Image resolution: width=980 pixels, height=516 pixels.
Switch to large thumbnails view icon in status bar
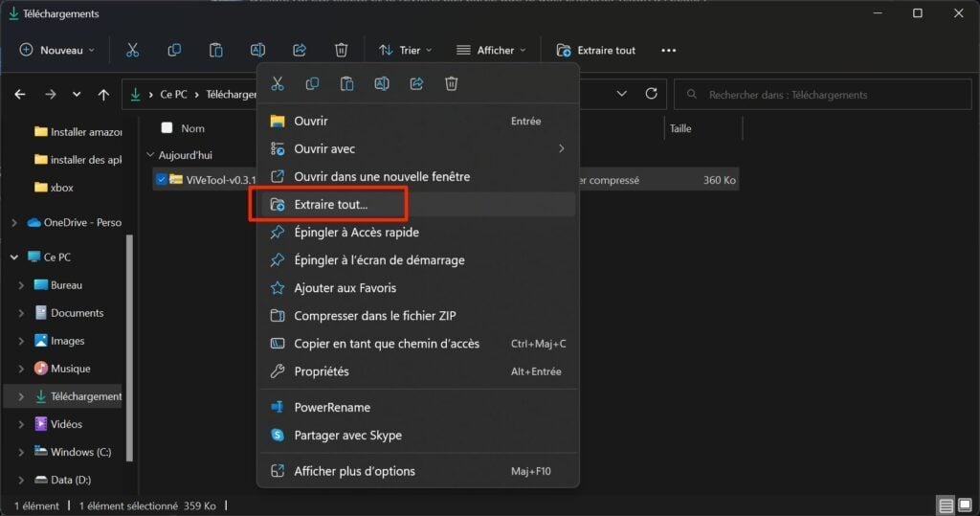[965, 505]
